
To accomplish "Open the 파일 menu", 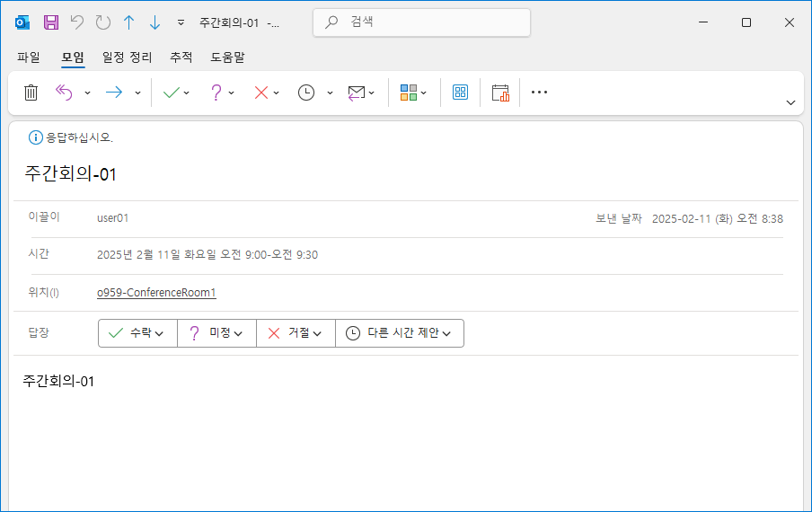I will 29,57.
